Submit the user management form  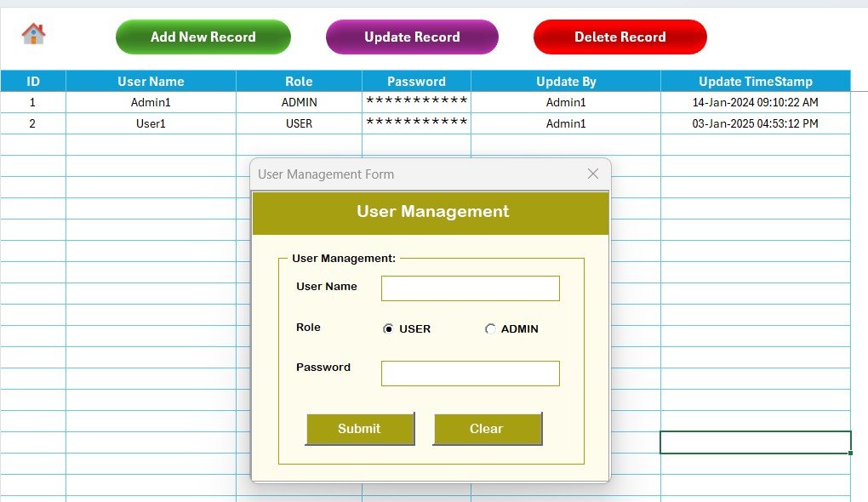(x=359, y=429)
